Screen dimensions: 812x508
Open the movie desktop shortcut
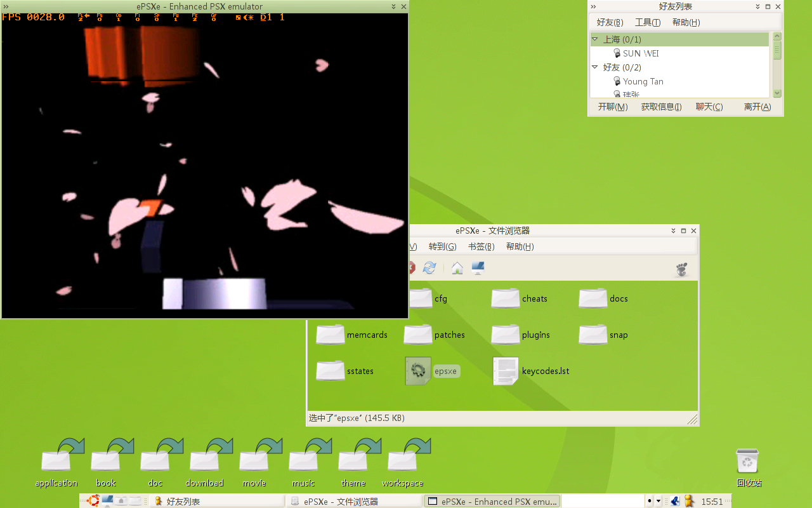click(x=254, y=461)
